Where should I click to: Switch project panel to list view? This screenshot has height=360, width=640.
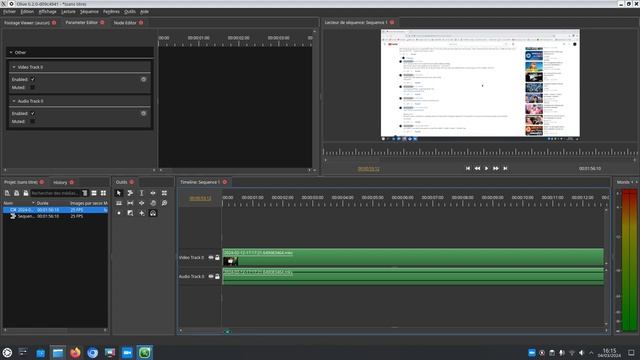(x=94, y=193)
